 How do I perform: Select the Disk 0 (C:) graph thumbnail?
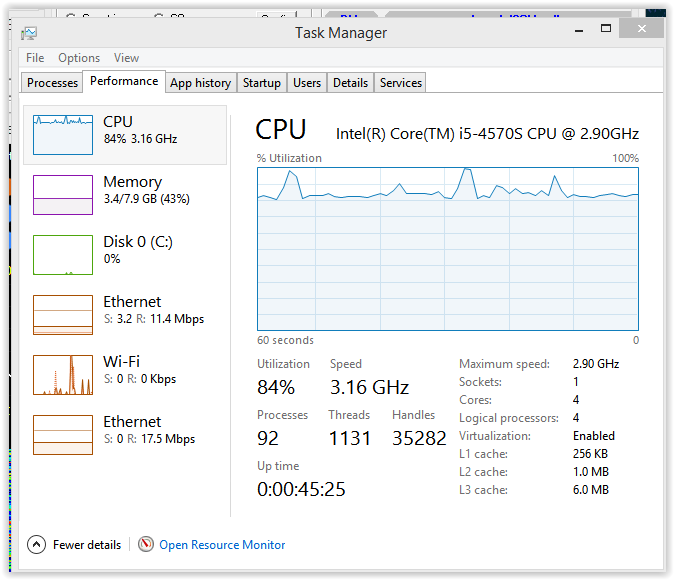pos(62,255)
